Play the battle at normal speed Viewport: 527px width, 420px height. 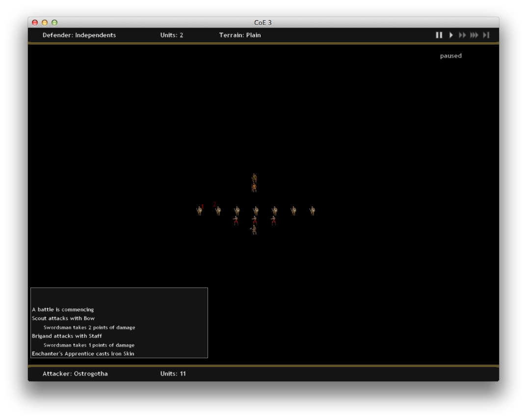[x=451, y=35]
